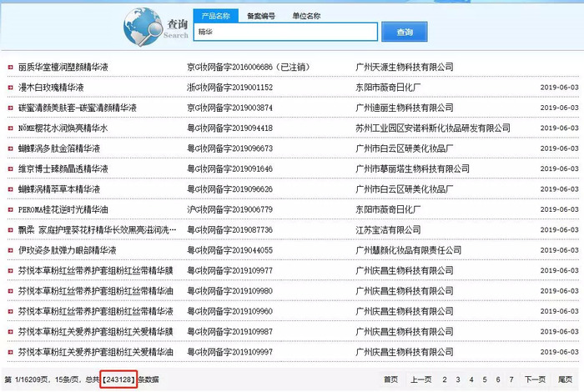Open product 伊玫姿多肽弹力眼部精华液
Screen dimensions: 584x392
67,250
